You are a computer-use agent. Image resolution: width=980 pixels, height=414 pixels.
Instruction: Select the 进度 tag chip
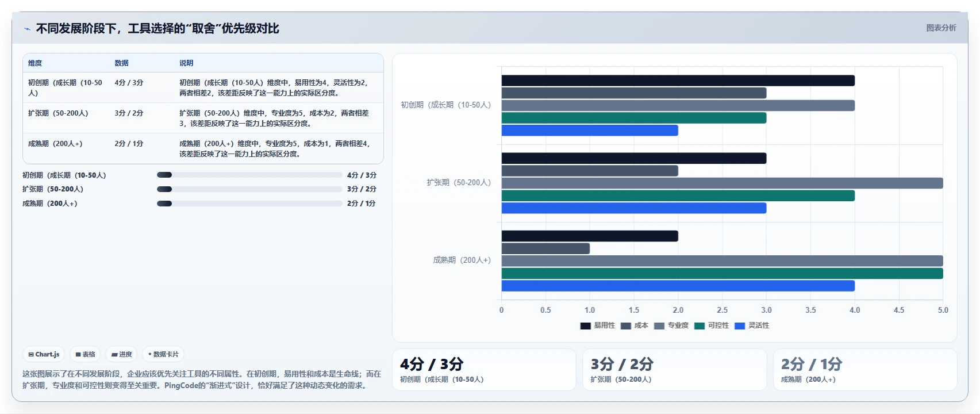coord(121,354)
